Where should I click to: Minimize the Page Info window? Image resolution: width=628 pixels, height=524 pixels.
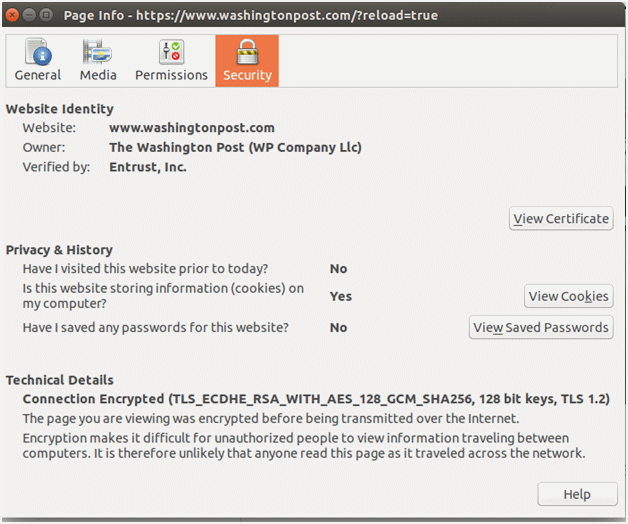(x=29, y=15)
